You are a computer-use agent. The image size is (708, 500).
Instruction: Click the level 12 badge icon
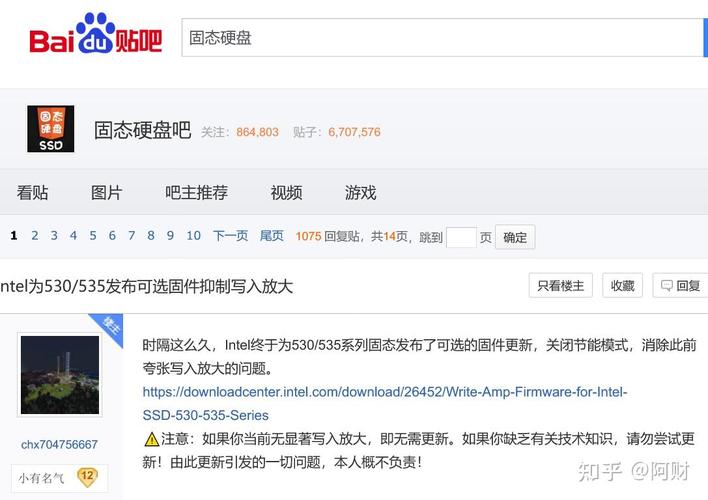87,477
